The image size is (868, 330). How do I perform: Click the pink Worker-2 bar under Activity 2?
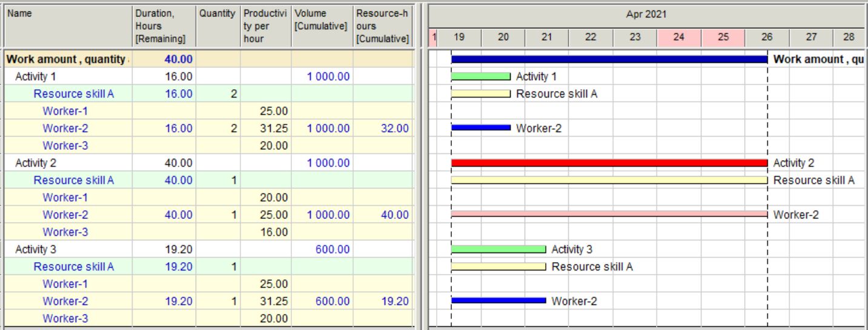(609, 214)
